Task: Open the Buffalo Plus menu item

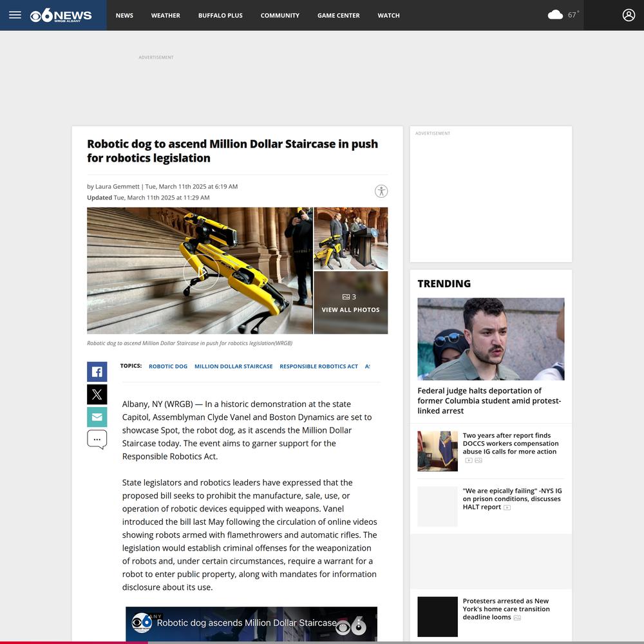Action: [x=220, y=15]
